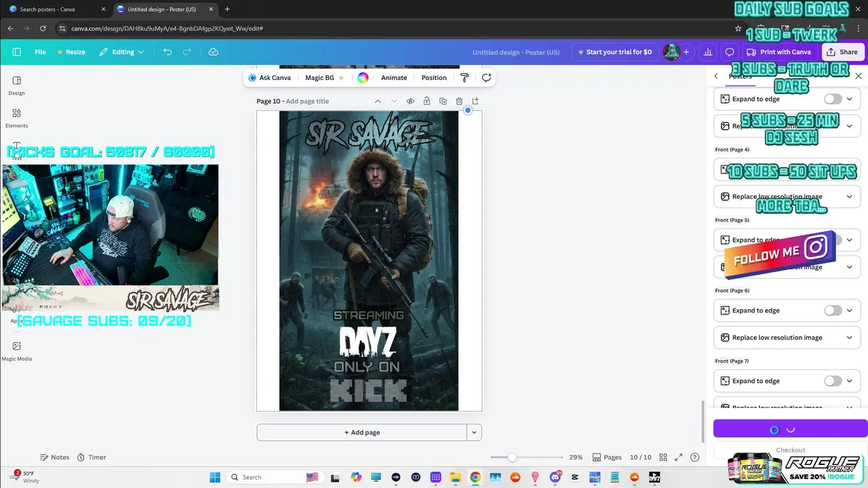Viewport: 868px width, 488px height.
Task: Click the Share button
Action: pos(842,52)
